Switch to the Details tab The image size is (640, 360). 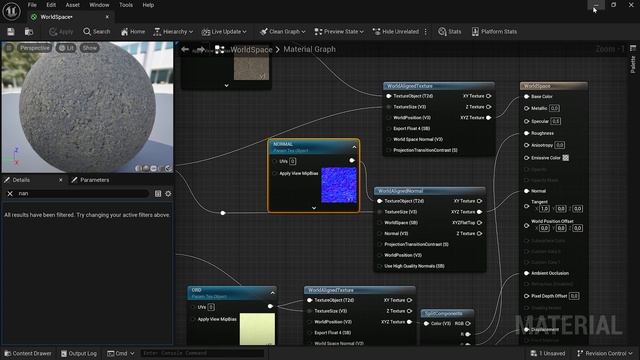pyautogui.click(x=21, y=180)
